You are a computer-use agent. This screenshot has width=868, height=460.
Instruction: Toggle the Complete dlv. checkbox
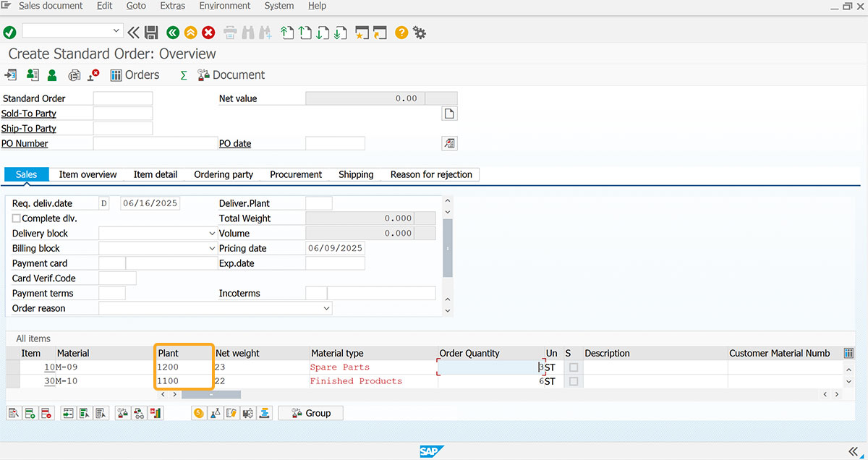tap(17, 218)
